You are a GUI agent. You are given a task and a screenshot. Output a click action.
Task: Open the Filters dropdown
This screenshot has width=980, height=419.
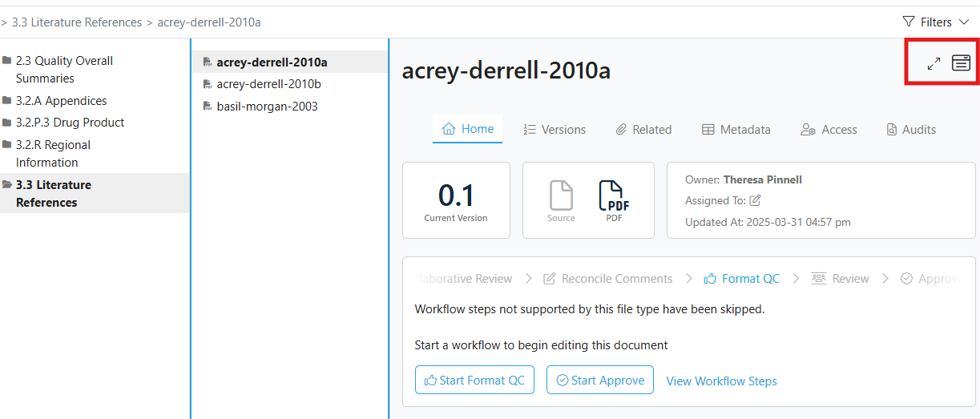[x=935, y=22]
